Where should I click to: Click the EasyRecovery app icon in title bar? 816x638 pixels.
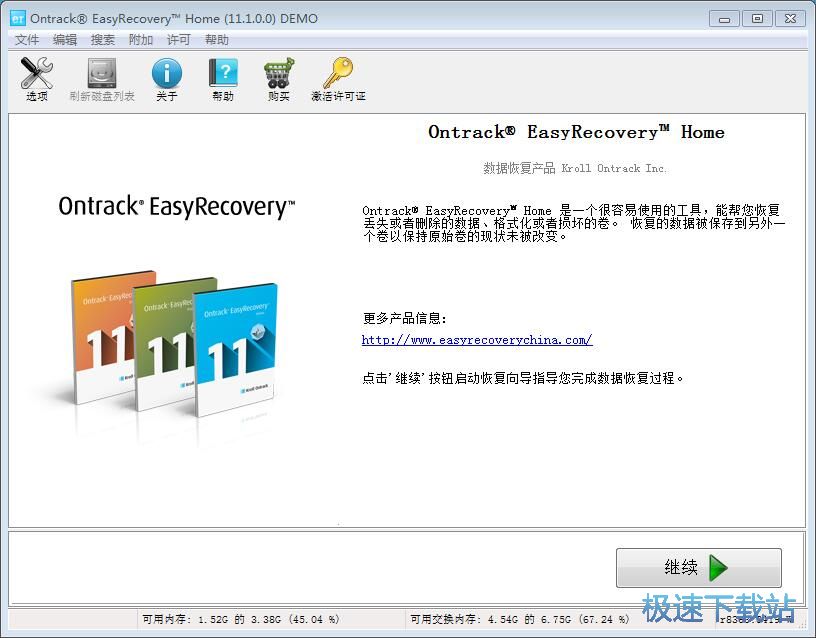point(18,19)
